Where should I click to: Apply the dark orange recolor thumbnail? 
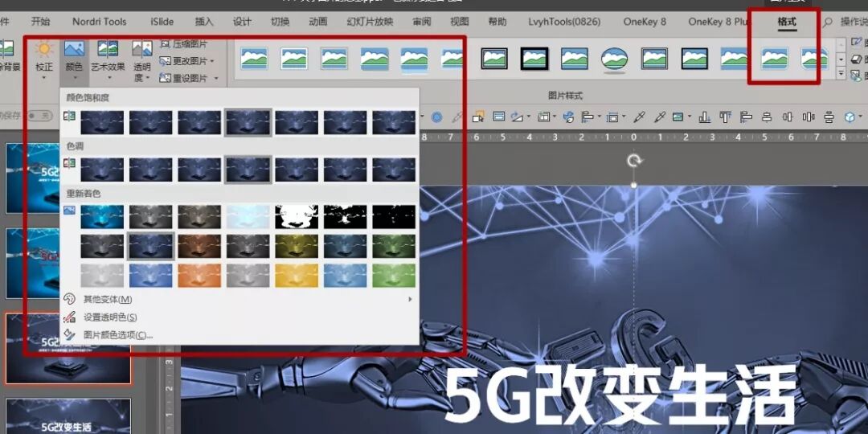point(199,247)
